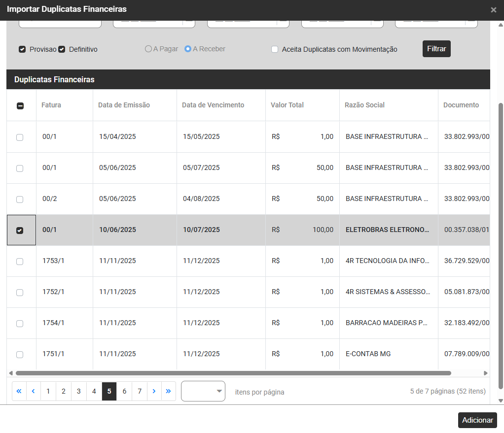
Task: Click the horizontal scrollbar left arrow
Action: pos(11,373)
